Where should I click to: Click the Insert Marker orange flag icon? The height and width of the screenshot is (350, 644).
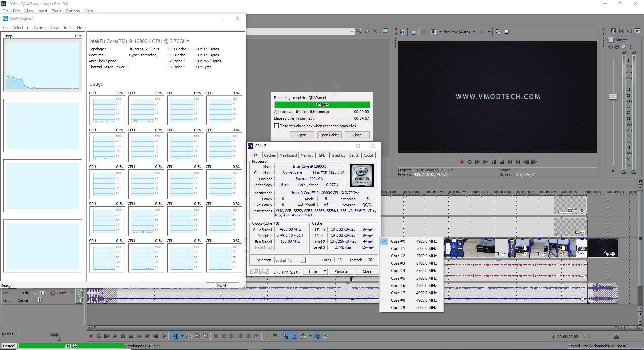pyautogui.click(x=267, y=336)
